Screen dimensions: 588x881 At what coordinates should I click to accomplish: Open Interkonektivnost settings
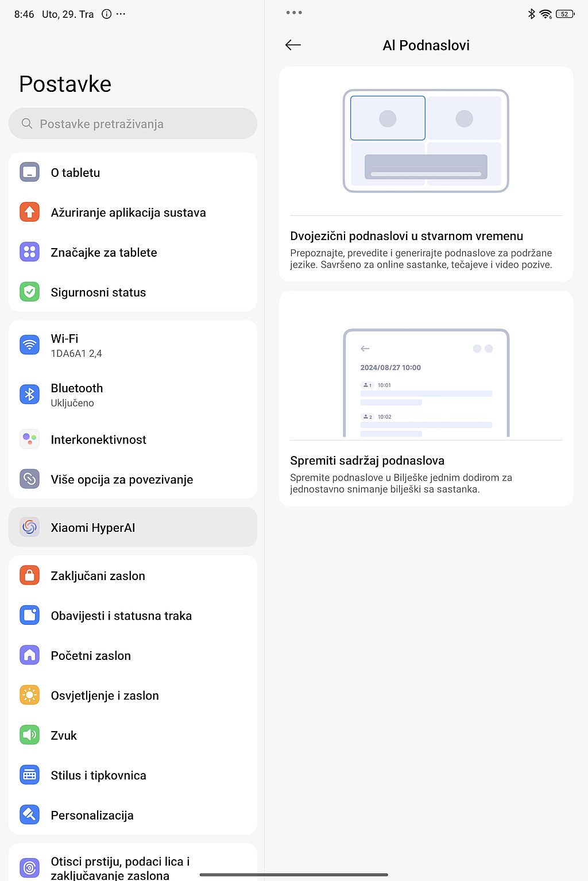click(x=133, y=439)
